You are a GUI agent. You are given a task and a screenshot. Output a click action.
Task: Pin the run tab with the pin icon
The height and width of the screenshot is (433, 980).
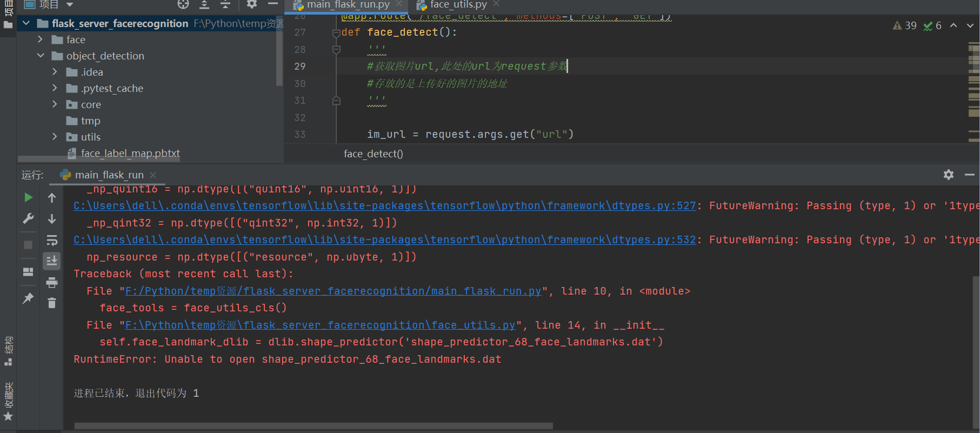[28, 298]
